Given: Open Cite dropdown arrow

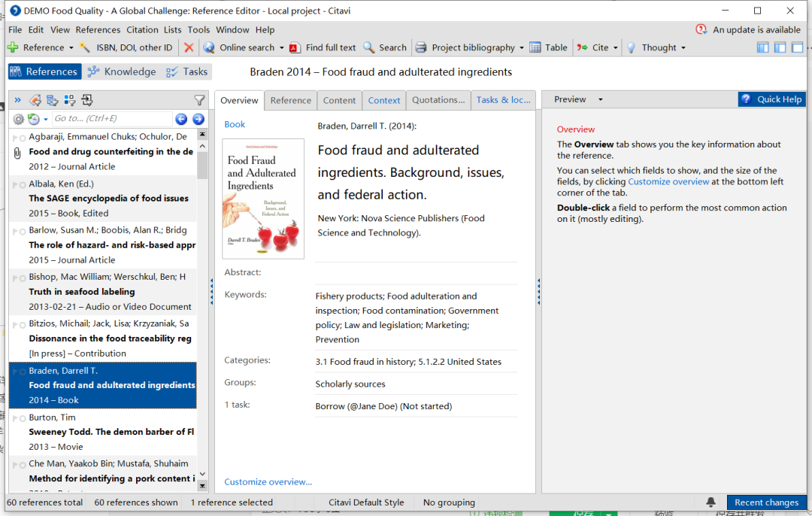Looking at the screenshot, I should tap(616, 47).
